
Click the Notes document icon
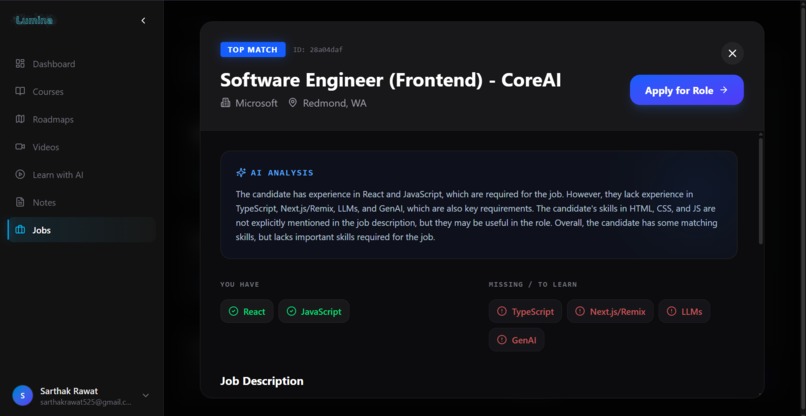click(20, 203)
